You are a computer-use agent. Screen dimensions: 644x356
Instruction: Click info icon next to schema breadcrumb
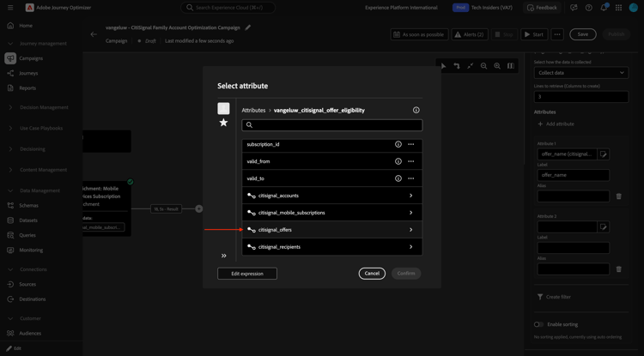(x=416, y=110)
